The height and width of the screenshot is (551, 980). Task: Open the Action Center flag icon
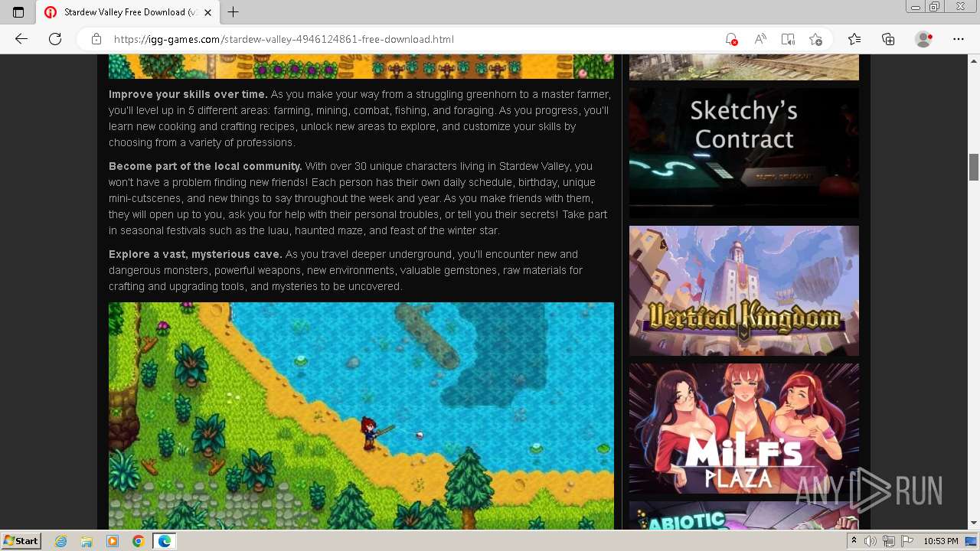(x=906, y=541)
